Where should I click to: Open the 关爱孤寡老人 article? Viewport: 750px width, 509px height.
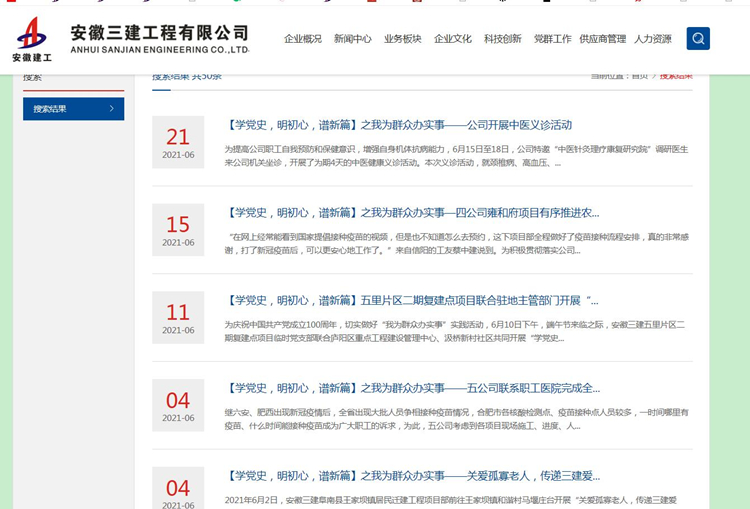[413, 476]
